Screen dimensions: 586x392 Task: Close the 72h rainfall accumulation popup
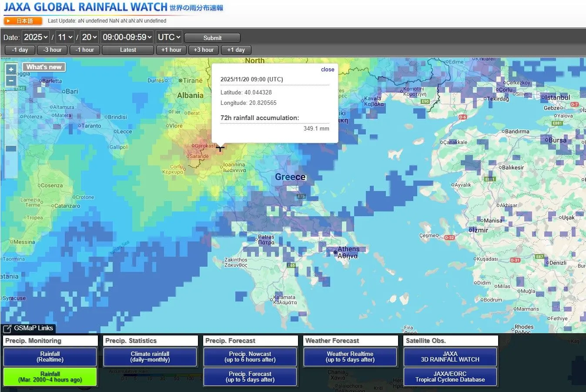pyautogui.click(x=327, y=70)
